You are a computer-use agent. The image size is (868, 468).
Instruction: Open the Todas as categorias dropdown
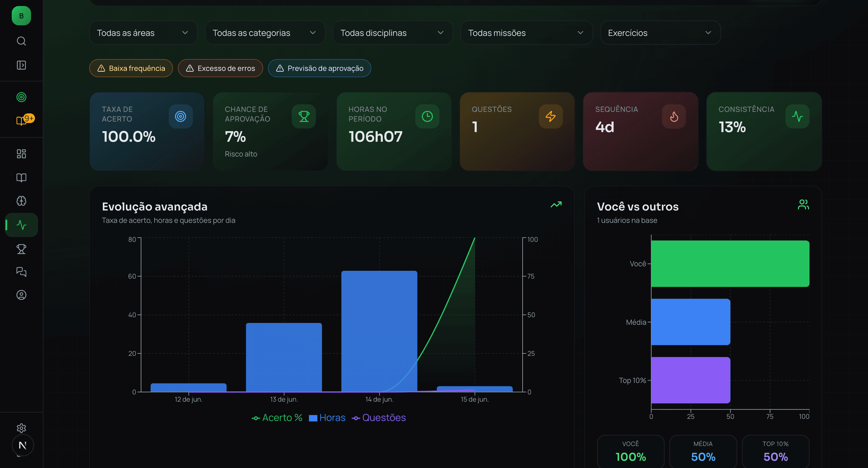coord(265,33)
